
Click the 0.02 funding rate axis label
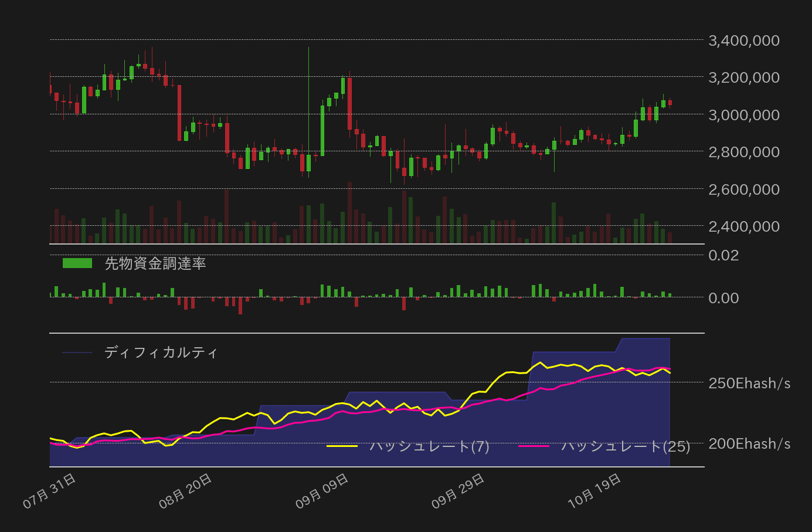(x=725, y=255)
